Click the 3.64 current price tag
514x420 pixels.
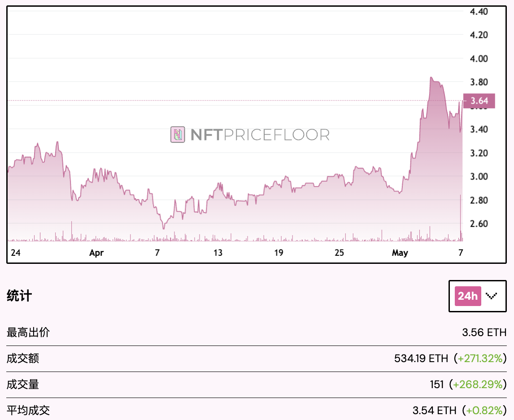tap(479, 101)
